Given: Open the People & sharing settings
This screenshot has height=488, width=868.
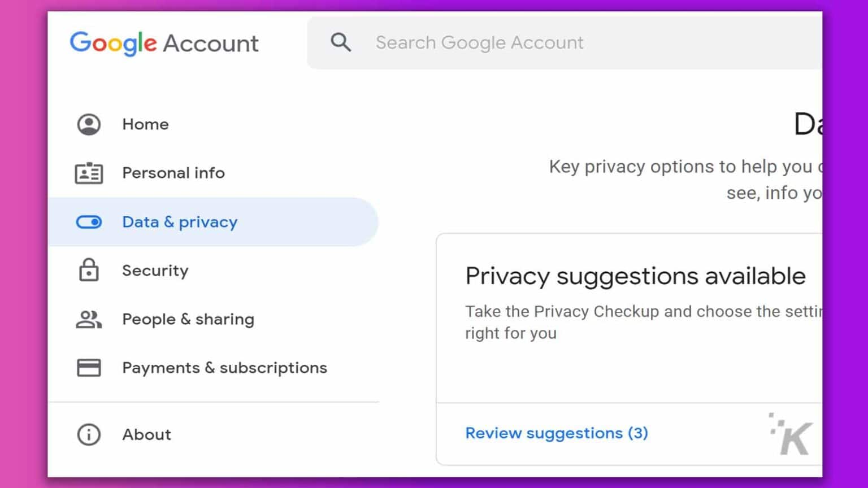Looking at the screenshot, I should (188, 319).
